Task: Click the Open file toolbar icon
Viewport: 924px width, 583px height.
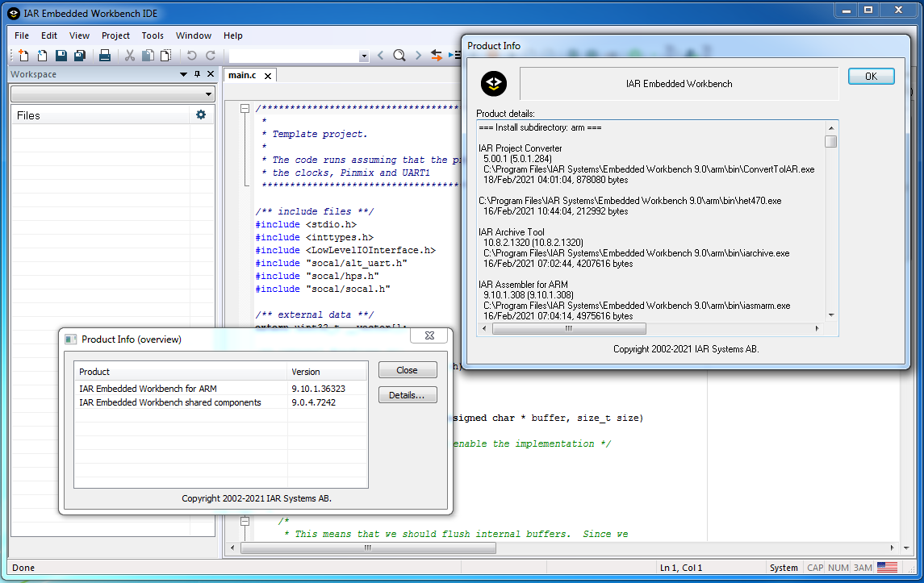Action: click(x=42, y=56)
